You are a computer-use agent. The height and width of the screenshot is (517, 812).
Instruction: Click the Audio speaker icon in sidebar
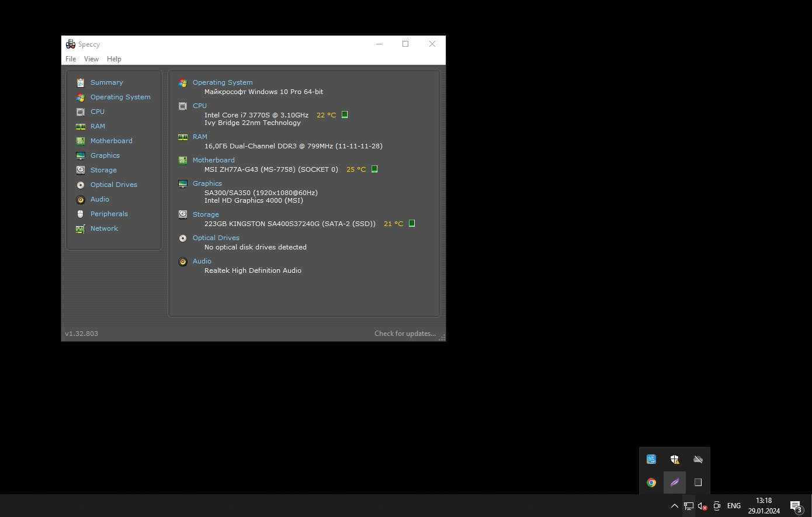pyautogui.click(x=81, y=199)
